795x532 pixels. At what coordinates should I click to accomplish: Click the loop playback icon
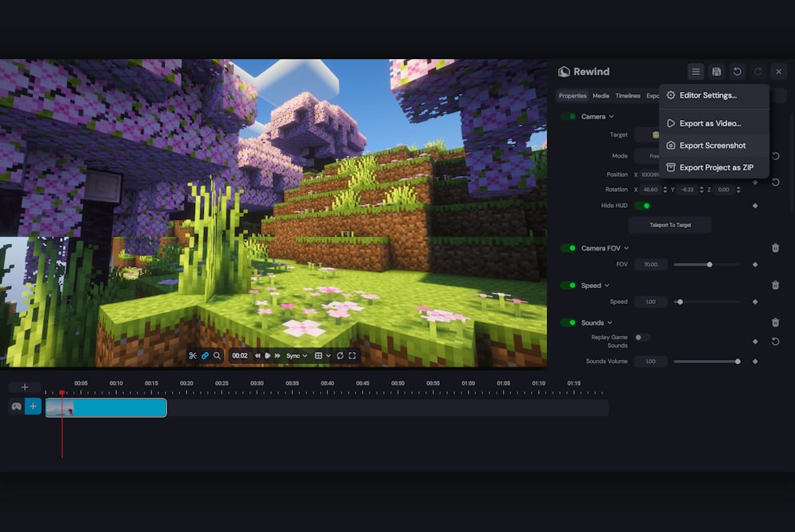[x=340, y=355]
